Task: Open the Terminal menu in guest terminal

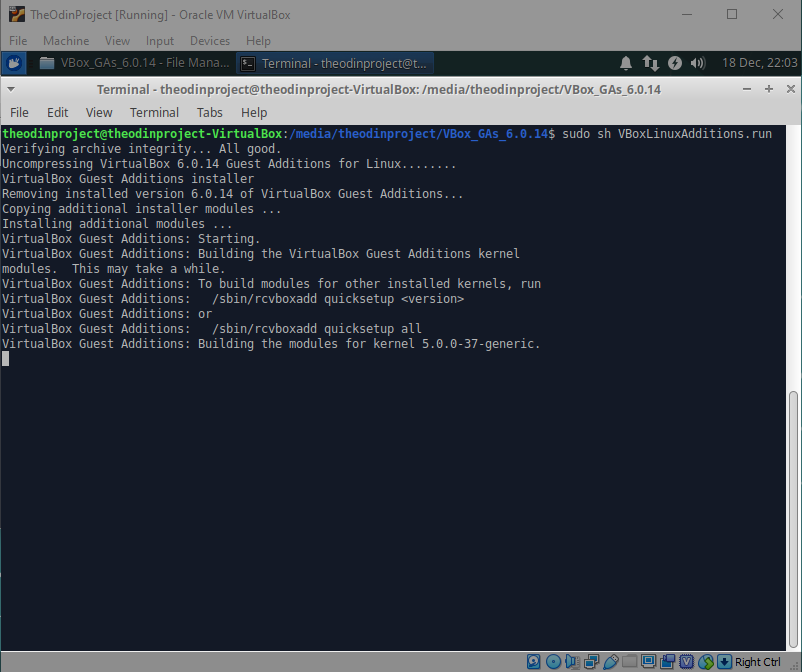Action: click(154, 112)
